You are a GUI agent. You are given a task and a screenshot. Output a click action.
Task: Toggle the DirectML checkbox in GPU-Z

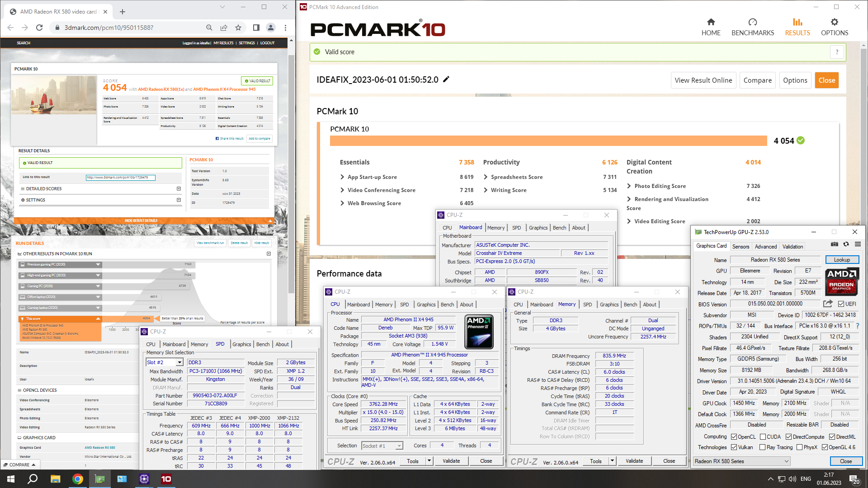832,437
